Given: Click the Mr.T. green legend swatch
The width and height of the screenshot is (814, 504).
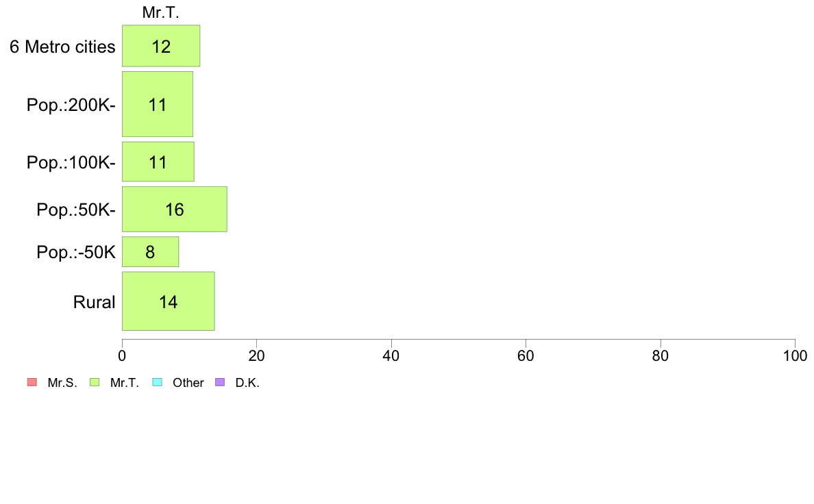Looking at the screenshot, I should 95,383.
